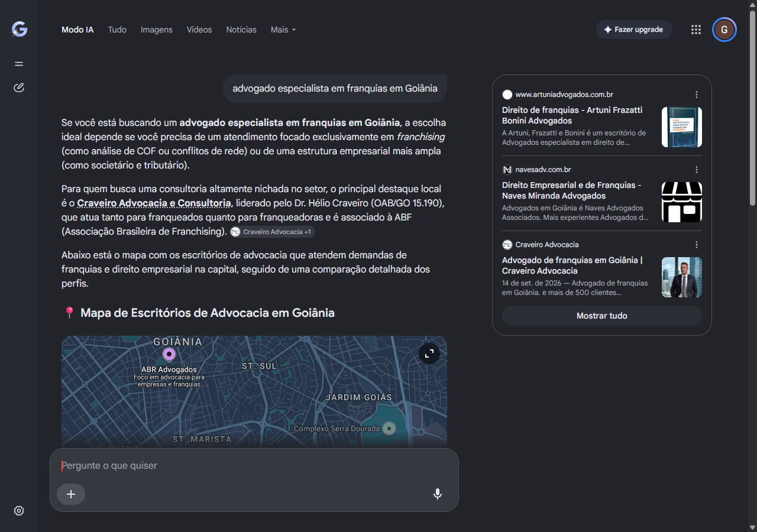Start a new chat with pencil icon

[x=19, y=88]
